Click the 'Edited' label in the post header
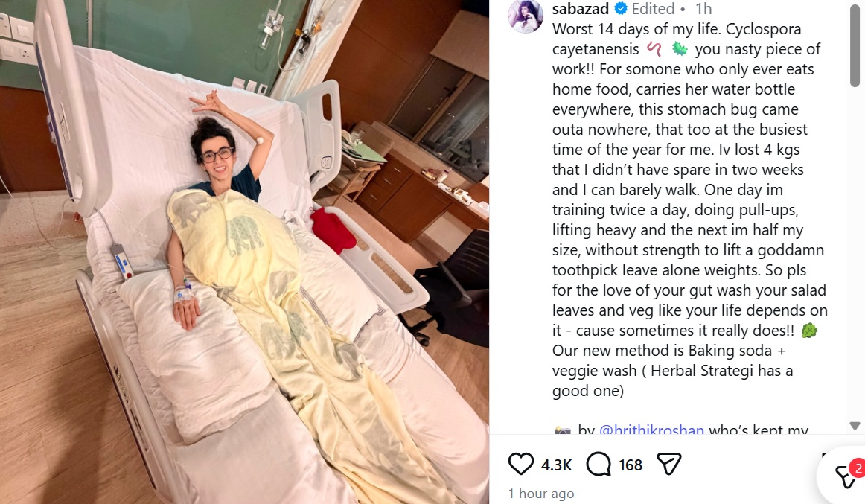The height and width of the screenshot is (504, 865). pyautogui.click(x=653, y=9)
